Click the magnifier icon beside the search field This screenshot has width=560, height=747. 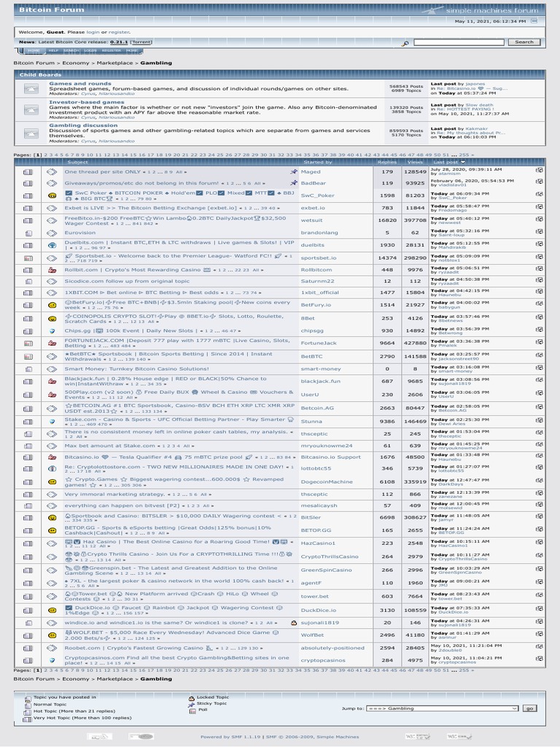(405, 43)
